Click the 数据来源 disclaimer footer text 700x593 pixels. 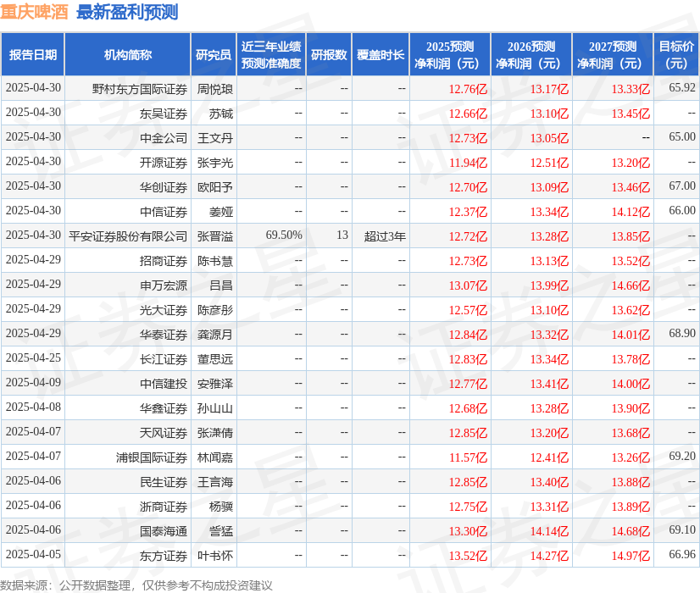(x=136, y=585)
